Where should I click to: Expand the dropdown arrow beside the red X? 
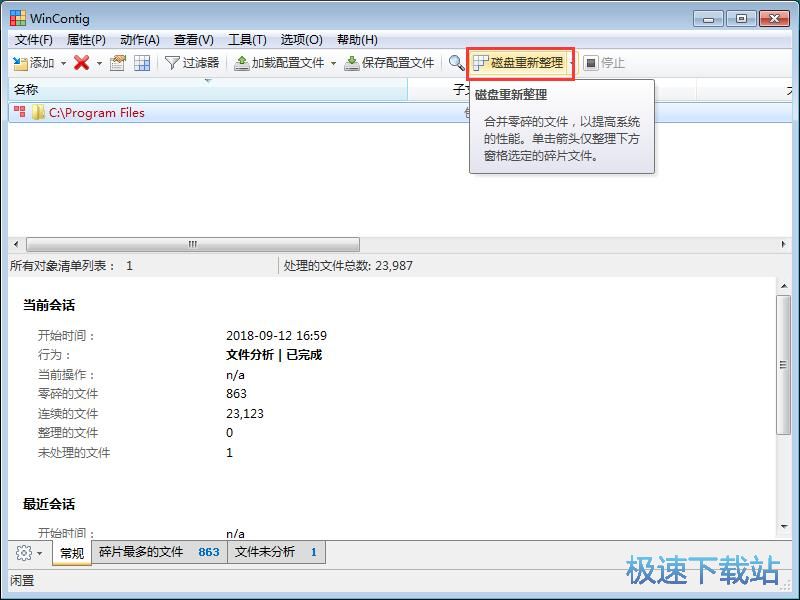point(99,63)
